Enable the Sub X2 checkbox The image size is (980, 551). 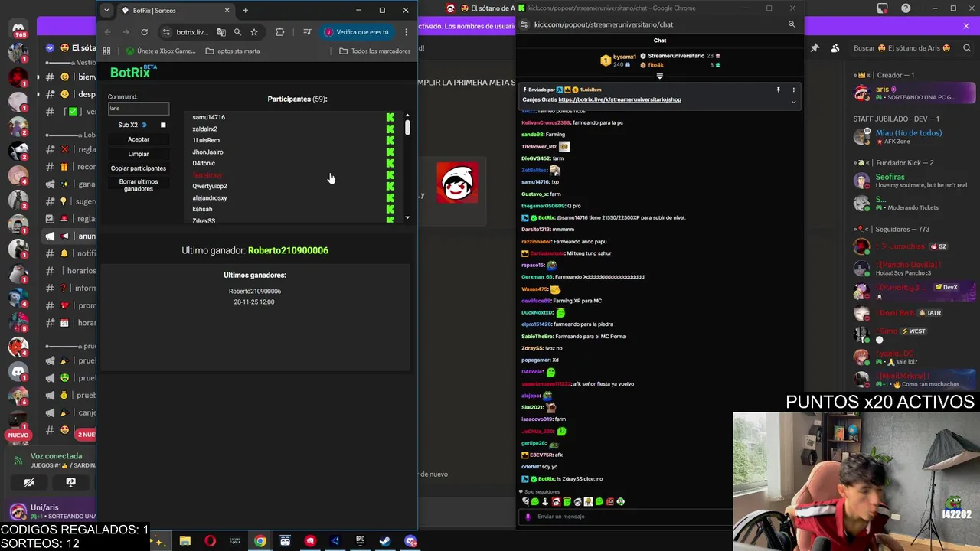[163, 125]
